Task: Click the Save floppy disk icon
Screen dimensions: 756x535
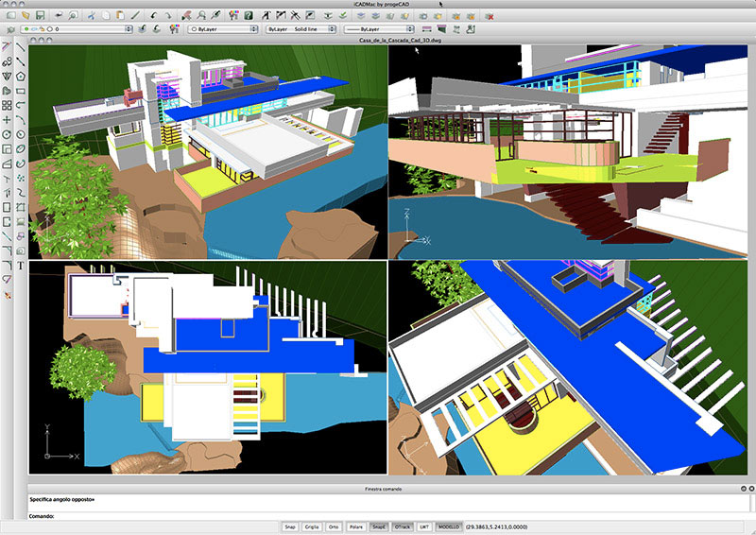Action: point(41,15)
